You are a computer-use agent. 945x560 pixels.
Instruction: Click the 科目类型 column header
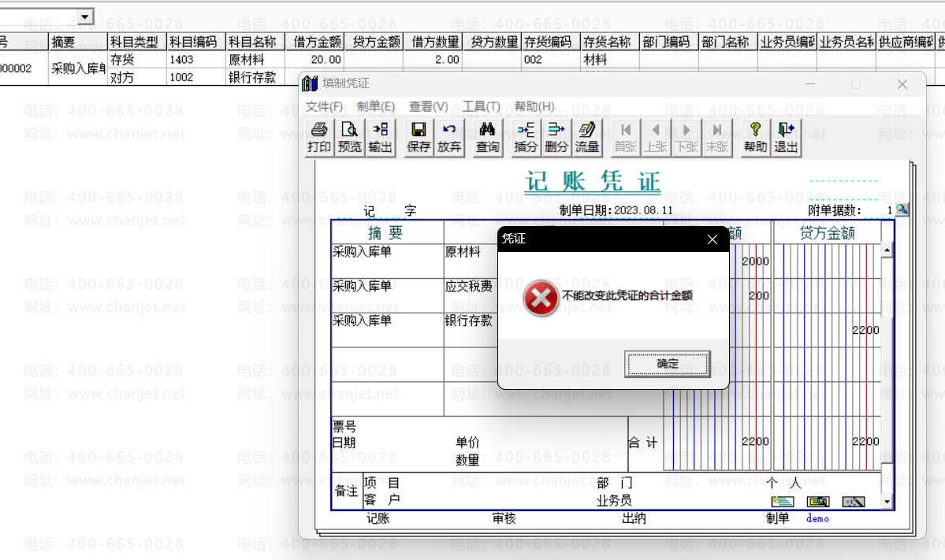(x=136, y=42)
